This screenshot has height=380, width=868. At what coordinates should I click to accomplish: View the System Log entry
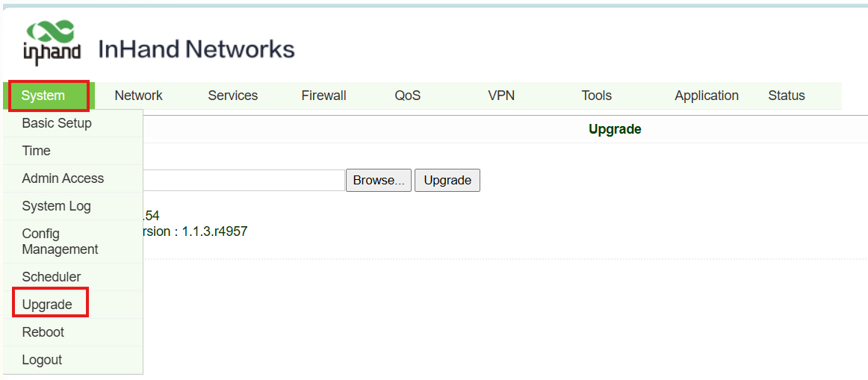[x=56, y=206]
